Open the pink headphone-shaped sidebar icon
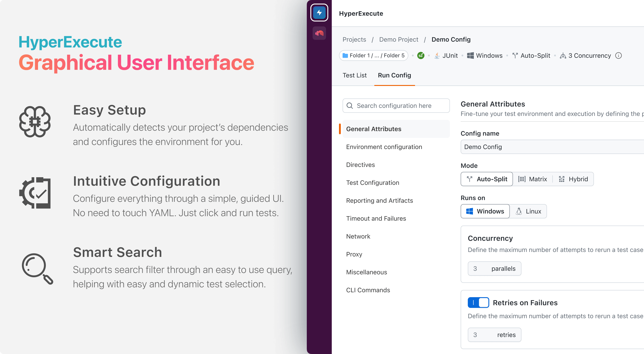This screenshot has width=644, height=354. 319,33
